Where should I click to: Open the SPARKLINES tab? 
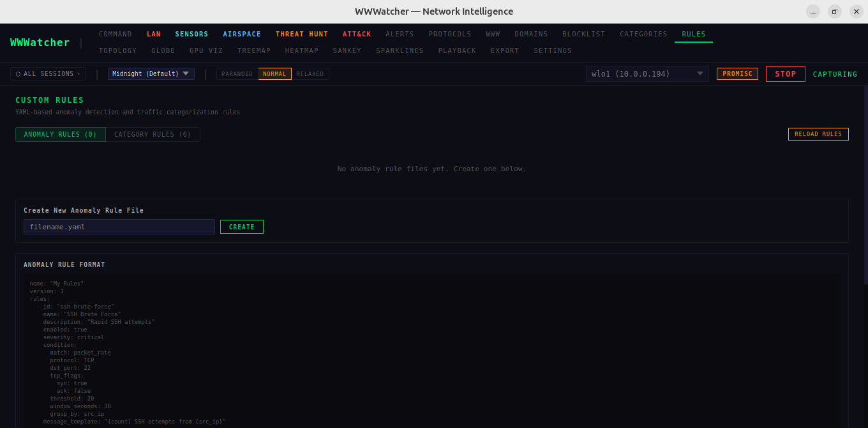point(400,50)
